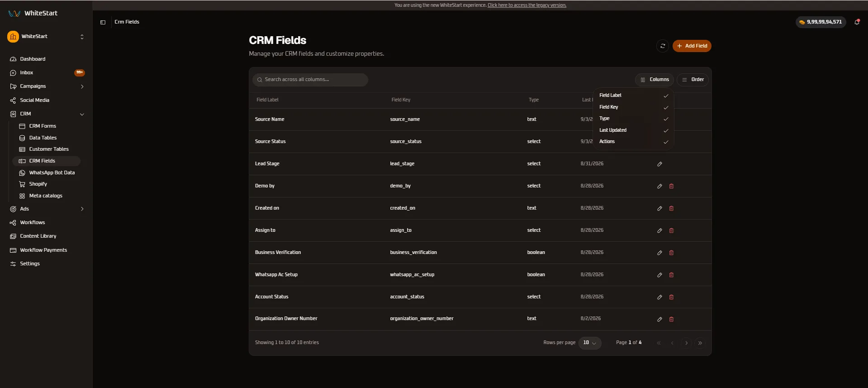868x388 pixels.
Task: Click the coin balance 9,99,99,94,571 badge
Action: tap(821, 22)
